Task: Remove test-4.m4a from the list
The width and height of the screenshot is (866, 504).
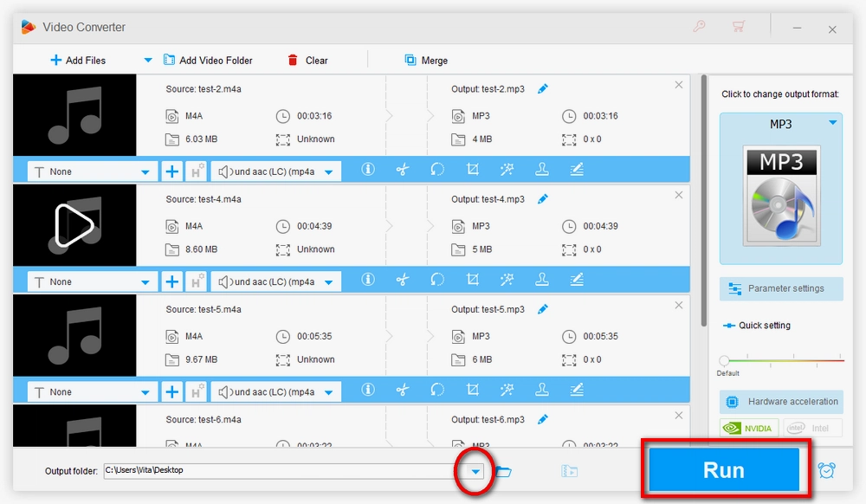Action: (679, 195)
